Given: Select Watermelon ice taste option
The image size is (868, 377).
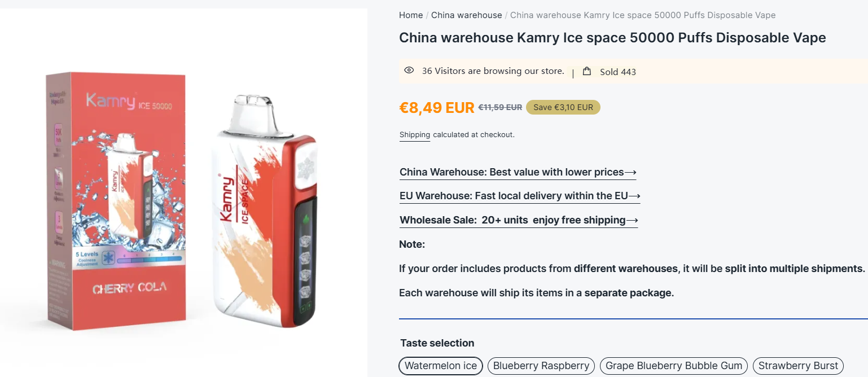Looking at the screenshot, I should click(x=441, y=366).
